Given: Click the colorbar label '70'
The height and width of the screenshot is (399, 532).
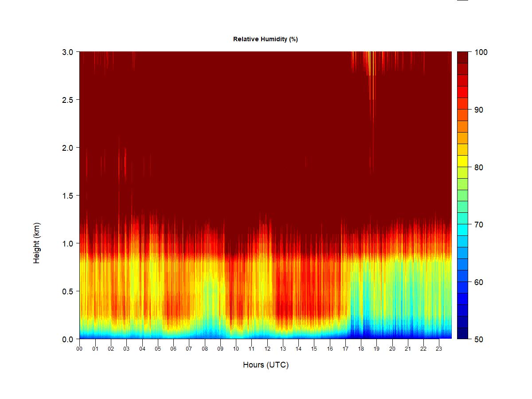Looking at the screenshot, I should click(479, 225).
